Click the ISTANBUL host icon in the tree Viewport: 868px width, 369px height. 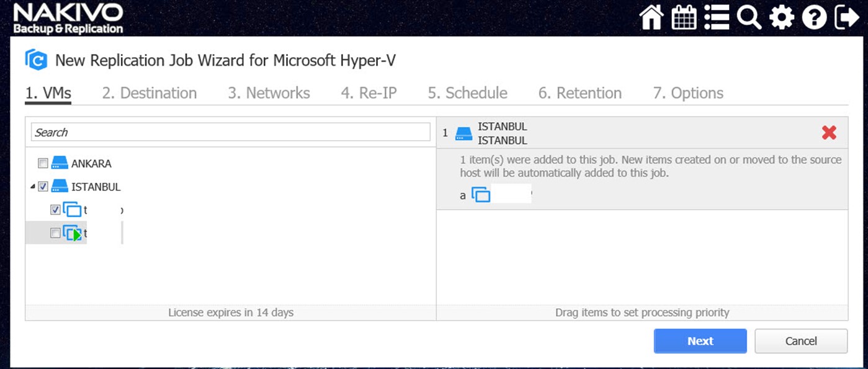[x=60, y=186]
